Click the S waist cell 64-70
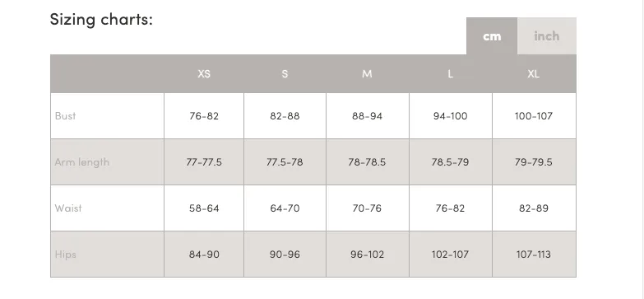 tap(285, 208)
